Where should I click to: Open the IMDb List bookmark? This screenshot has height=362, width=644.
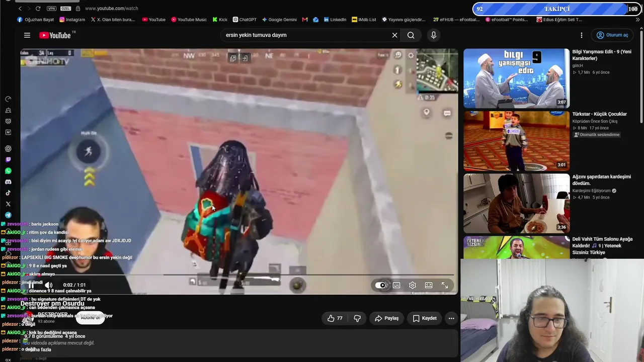(x=364, y=20)
